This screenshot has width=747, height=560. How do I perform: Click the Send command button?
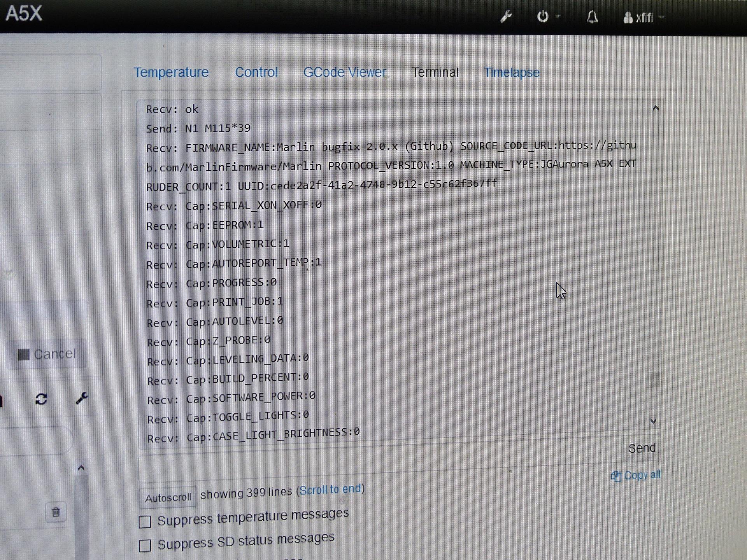[642, 448]
